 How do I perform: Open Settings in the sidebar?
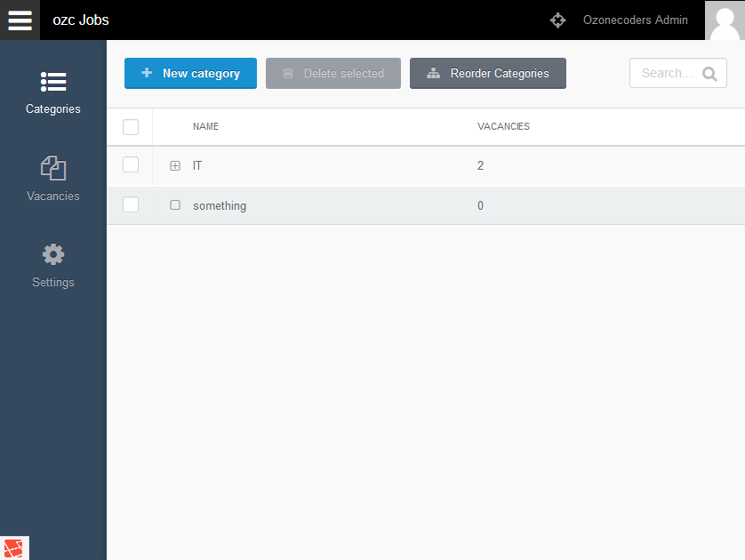[53, 266]
